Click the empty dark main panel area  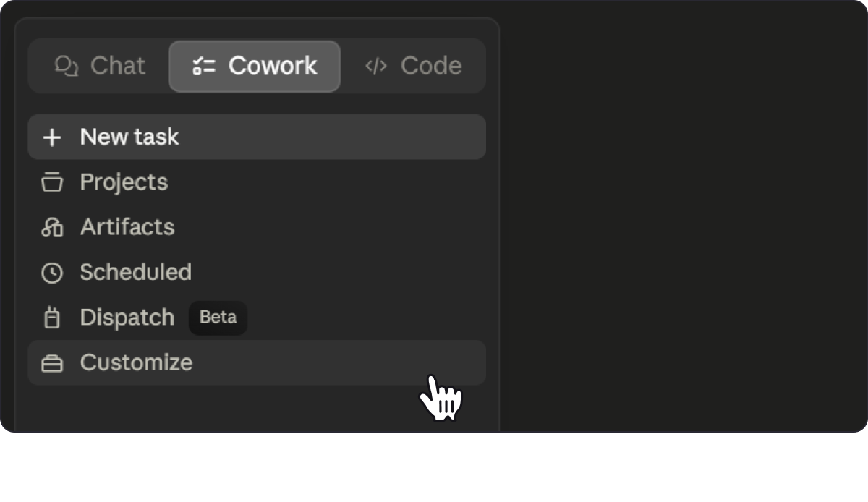click(x=684, y=217)
